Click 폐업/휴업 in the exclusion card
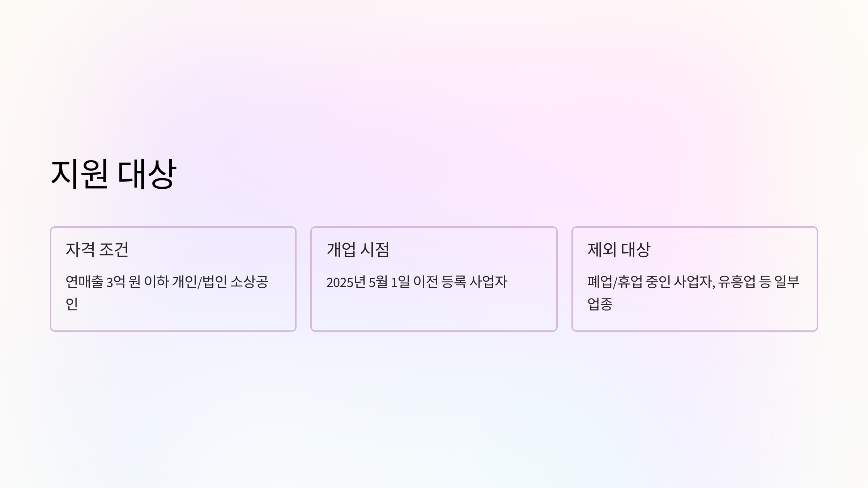The height and width of the screenshot is (488, 868). click(615, 282)
